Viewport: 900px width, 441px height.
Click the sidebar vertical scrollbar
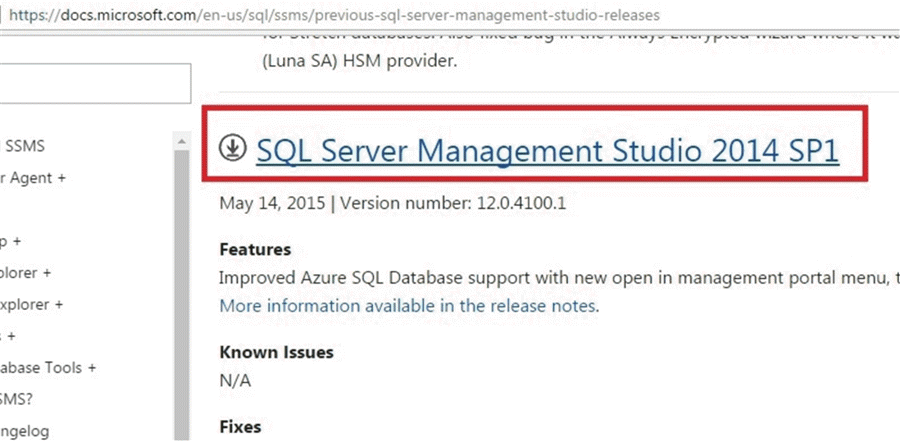(x=182, y=290)
